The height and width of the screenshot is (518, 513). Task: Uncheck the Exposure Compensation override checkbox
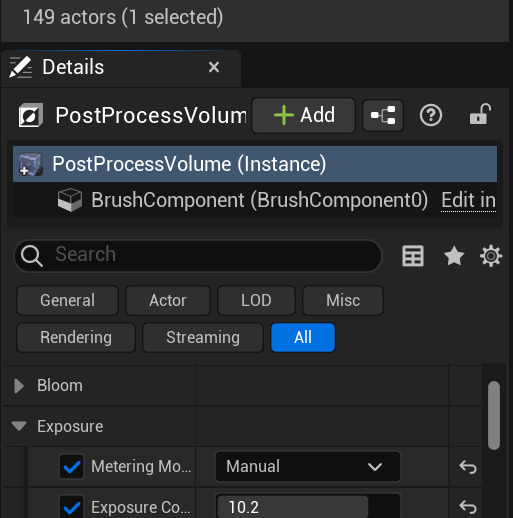pyautogui.click(x=71, y=507)
